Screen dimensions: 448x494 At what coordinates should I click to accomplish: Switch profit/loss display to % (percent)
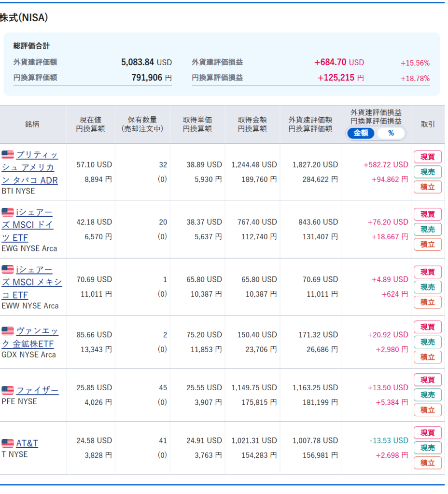tap(391, 133)
